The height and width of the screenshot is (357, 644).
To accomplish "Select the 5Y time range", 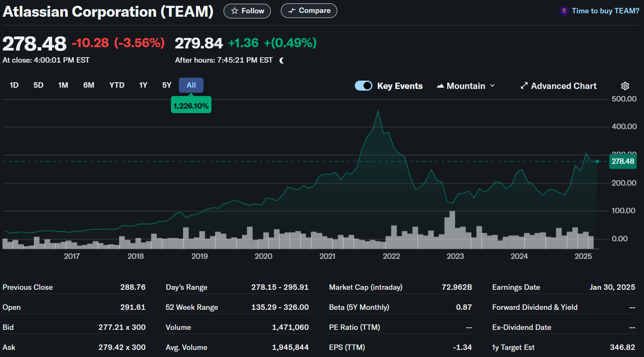I will tap(167, 85).
